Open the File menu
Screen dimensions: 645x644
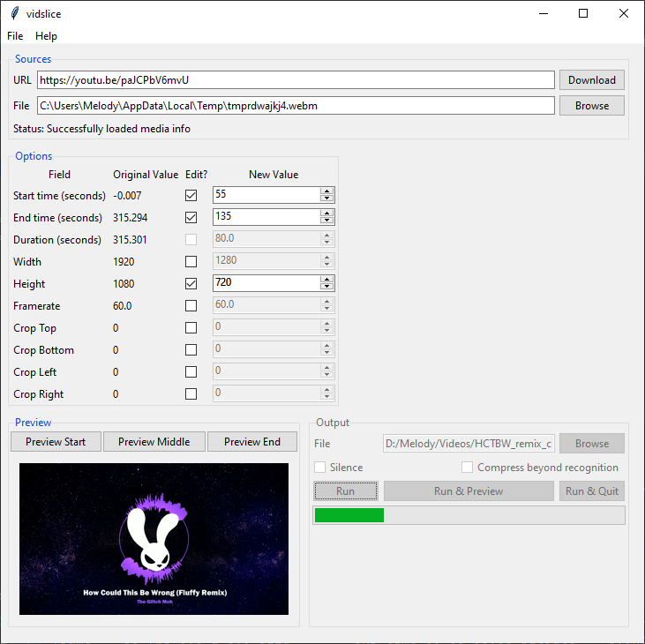pyautogui.click(x=15, y=36)
